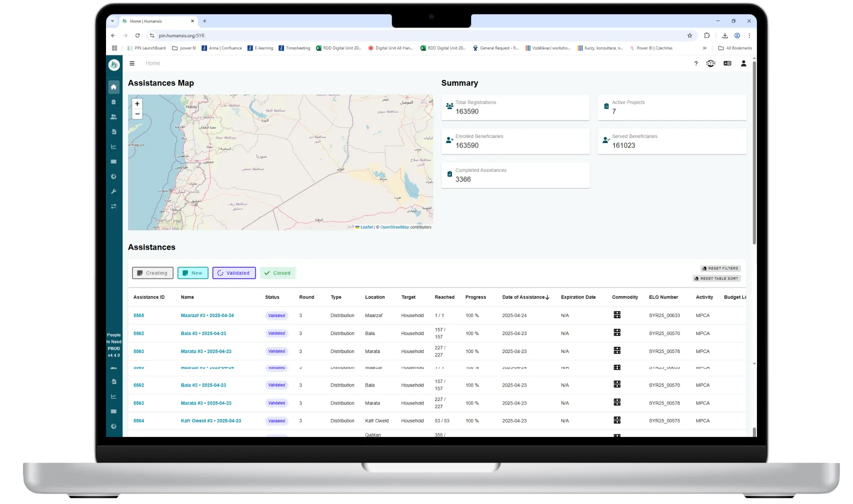This screenshot has height=504, width=853.
Task: Zoom in on the Assistances Map
Action: pos(137,103)
